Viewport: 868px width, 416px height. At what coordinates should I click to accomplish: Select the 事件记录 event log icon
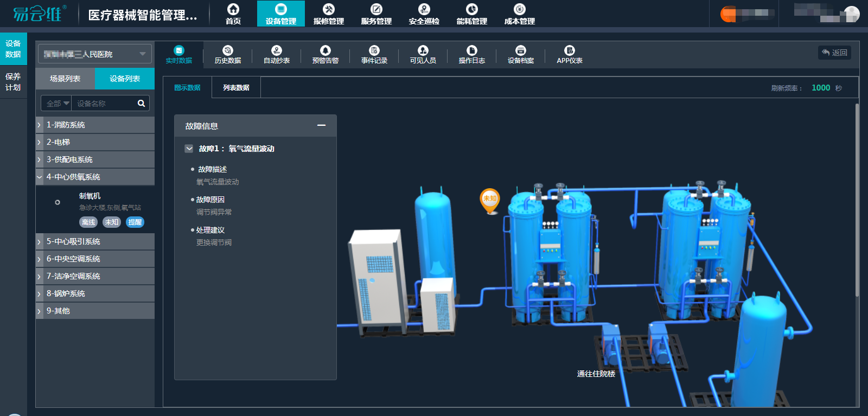point(374,54)
